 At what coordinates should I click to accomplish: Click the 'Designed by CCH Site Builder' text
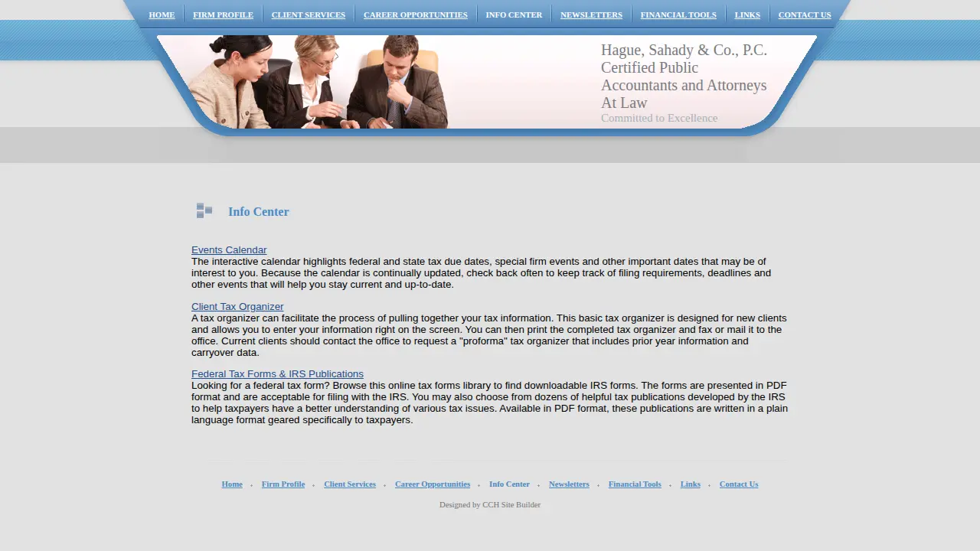pos(490,504)
